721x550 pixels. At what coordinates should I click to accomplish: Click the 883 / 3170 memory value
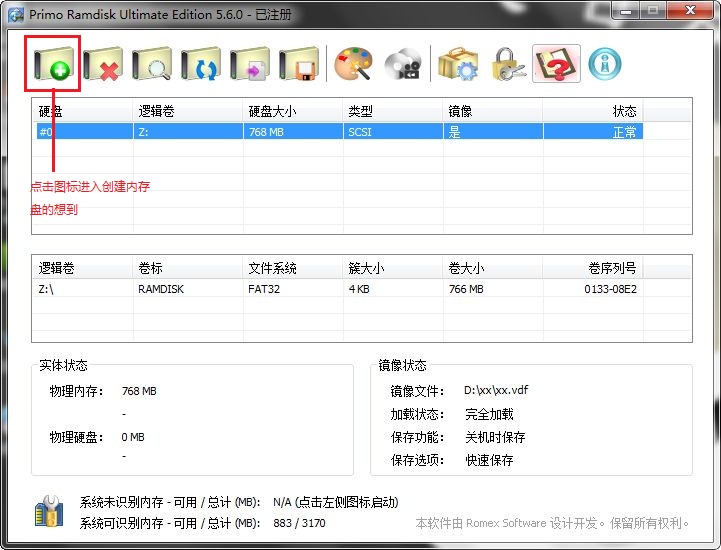click(299, 523)
